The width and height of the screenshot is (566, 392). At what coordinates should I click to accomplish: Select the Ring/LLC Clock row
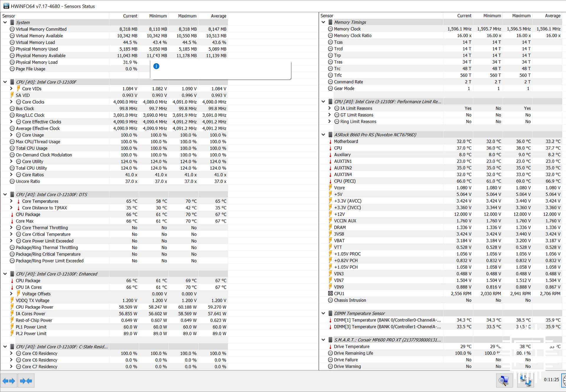(x=114, y=115)
